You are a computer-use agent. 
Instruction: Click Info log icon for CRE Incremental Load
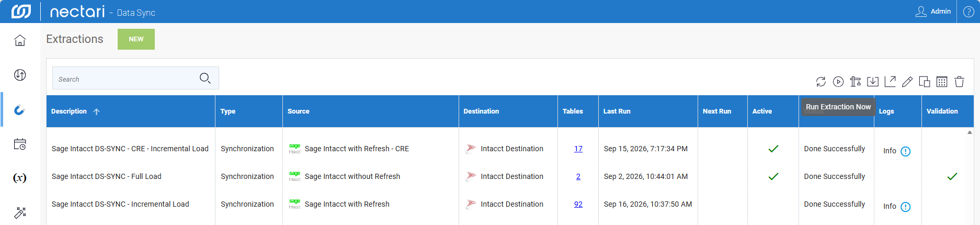tap(906, 151)
